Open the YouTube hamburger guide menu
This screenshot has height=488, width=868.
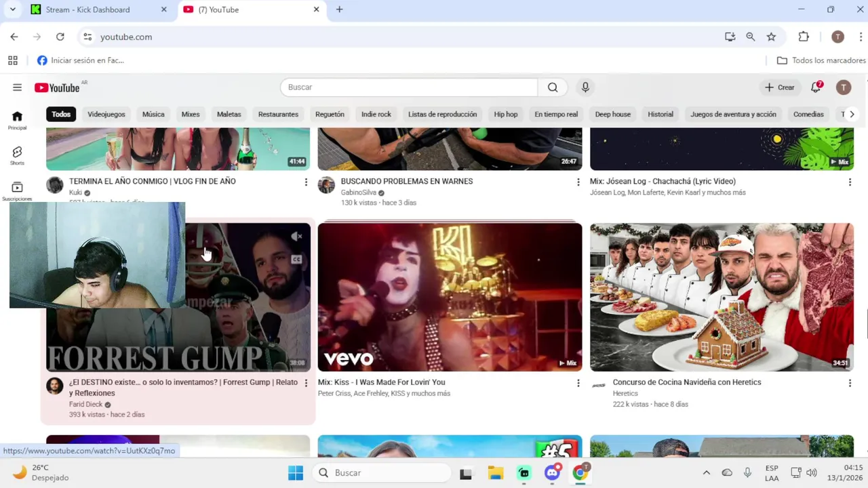(x=17, y=87)
